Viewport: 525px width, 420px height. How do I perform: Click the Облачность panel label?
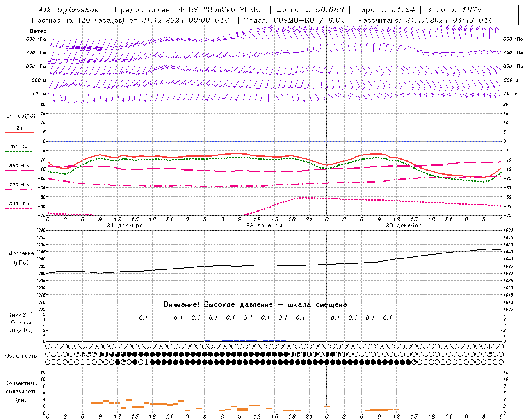(x=21, y=356)
